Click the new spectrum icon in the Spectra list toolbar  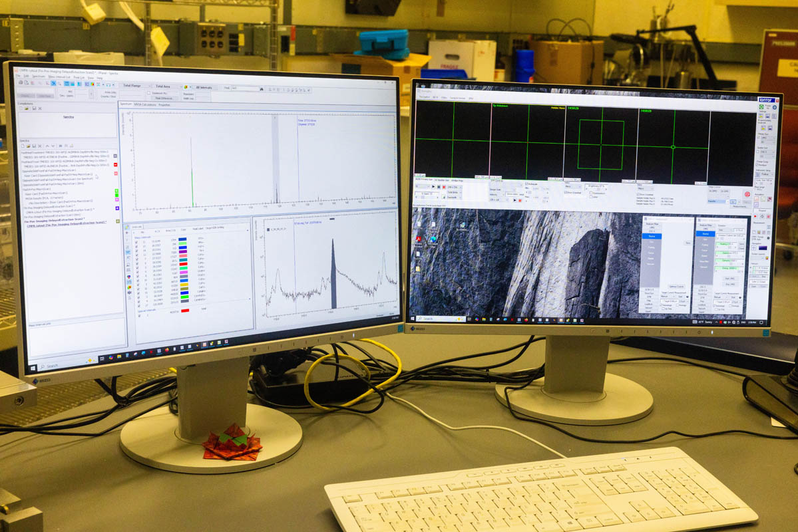click(23, 146)
